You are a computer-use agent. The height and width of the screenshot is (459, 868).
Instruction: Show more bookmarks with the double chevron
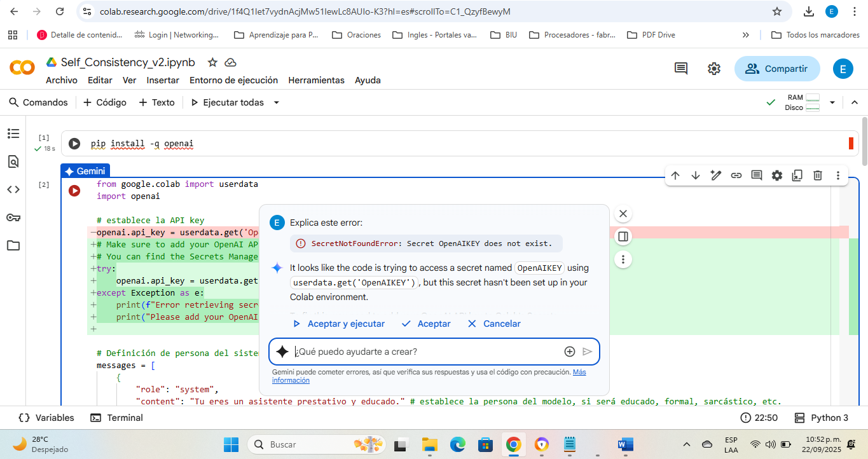point(746,35)
